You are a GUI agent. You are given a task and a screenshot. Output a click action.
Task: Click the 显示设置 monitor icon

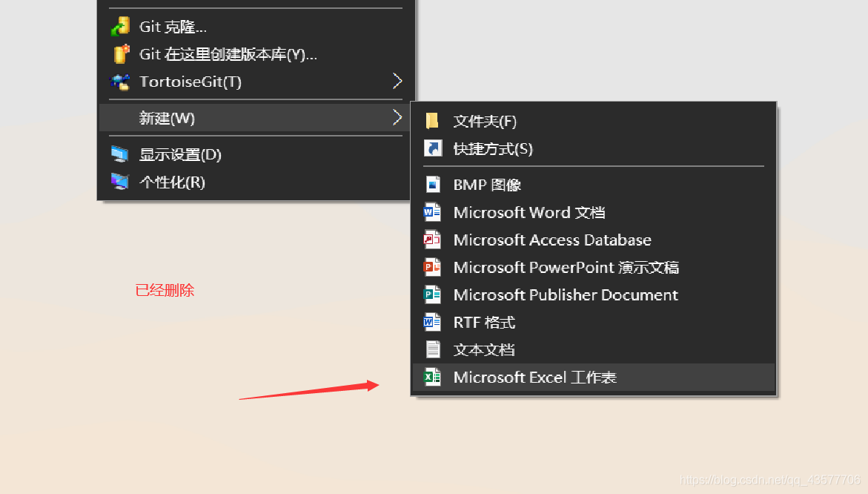pyautogui.click(x=122, y=154)
